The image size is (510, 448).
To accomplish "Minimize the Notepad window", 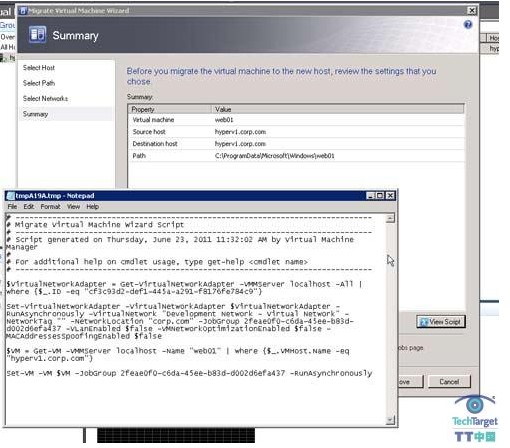I will 370,196.
